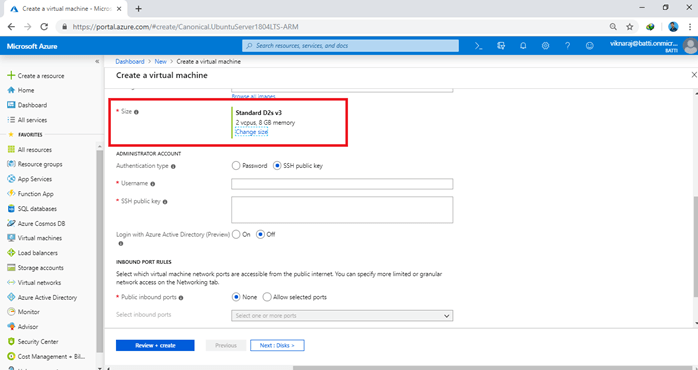Open portal settings gear
The image size is (698, 370).
545,46
